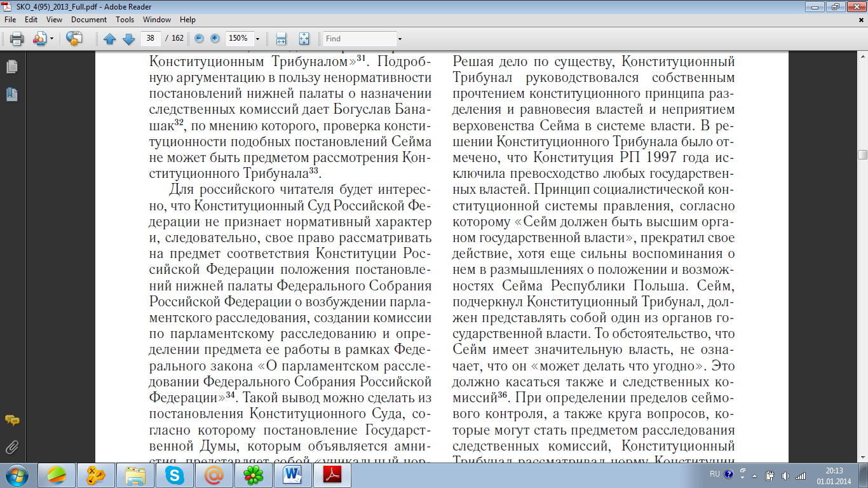Viewport: 868px width, 488px height.
Task: Click the zoom in plus button
Action: coord(215,38)
